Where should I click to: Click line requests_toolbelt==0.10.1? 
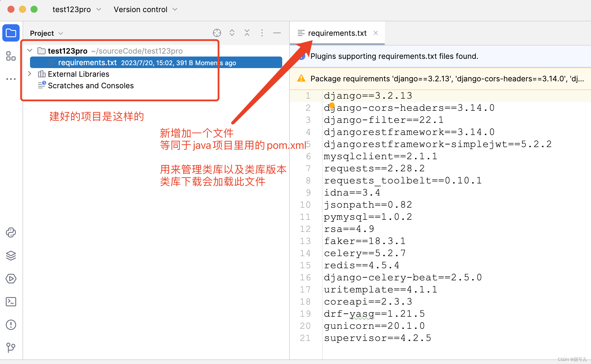pyautogui.click(x=403, y=180)
